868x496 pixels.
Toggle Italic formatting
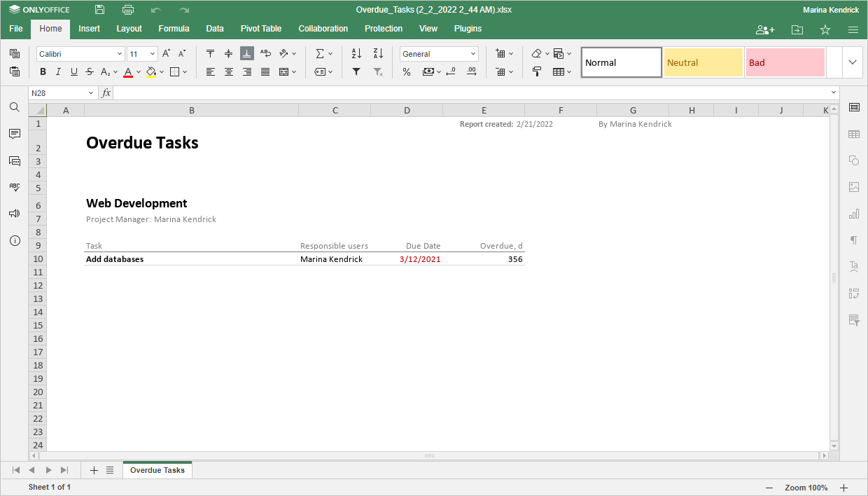tap(58, 71)
